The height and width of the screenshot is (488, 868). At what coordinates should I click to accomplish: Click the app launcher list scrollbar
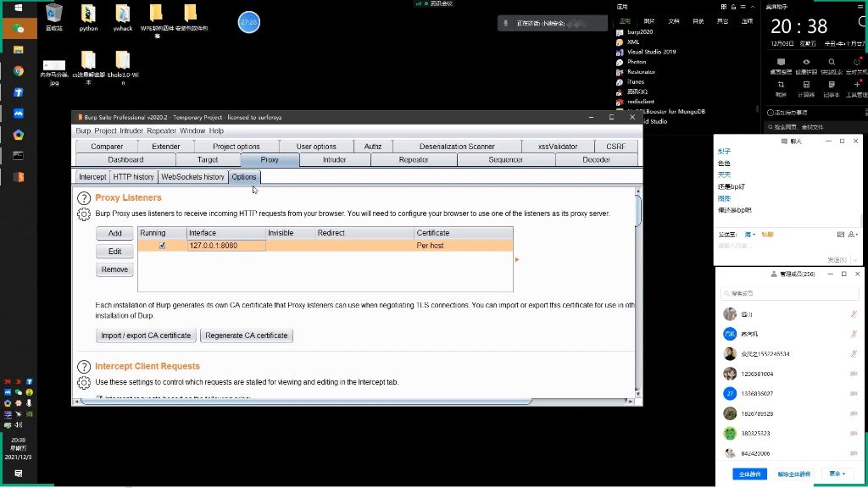click(757, 109)
